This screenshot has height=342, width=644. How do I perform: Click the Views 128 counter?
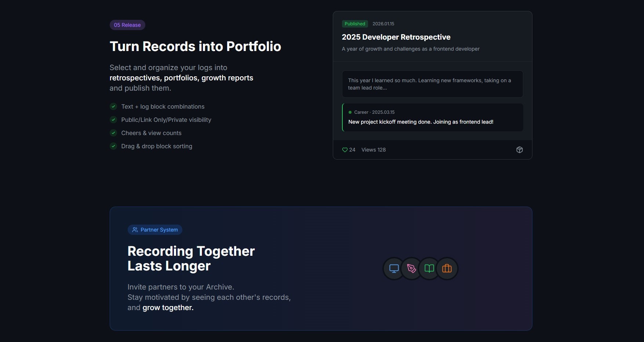373,150
